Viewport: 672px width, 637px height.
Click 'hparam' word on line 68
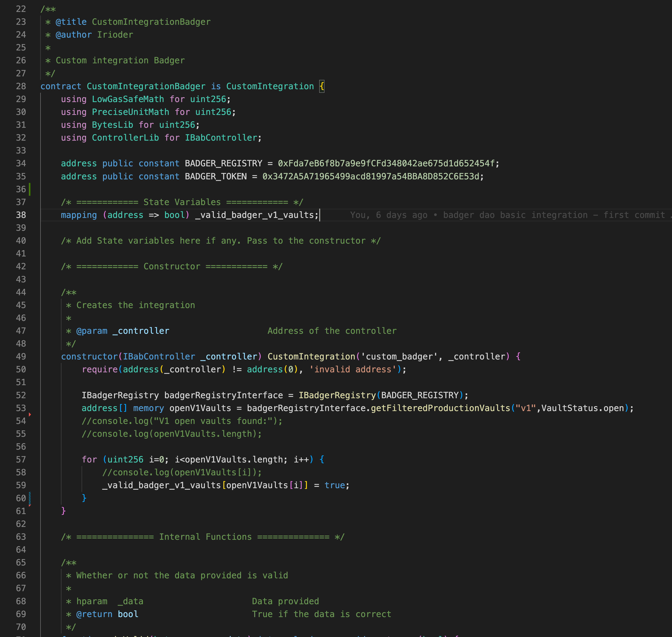pos(92,601)
